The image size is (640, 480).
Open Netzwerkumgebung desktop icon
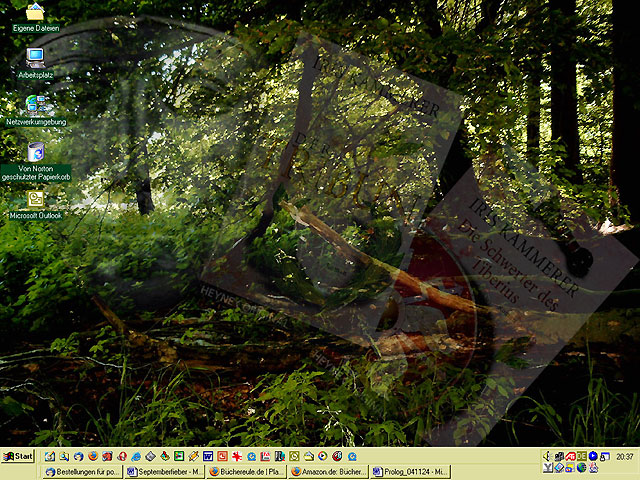click(35, 104)
